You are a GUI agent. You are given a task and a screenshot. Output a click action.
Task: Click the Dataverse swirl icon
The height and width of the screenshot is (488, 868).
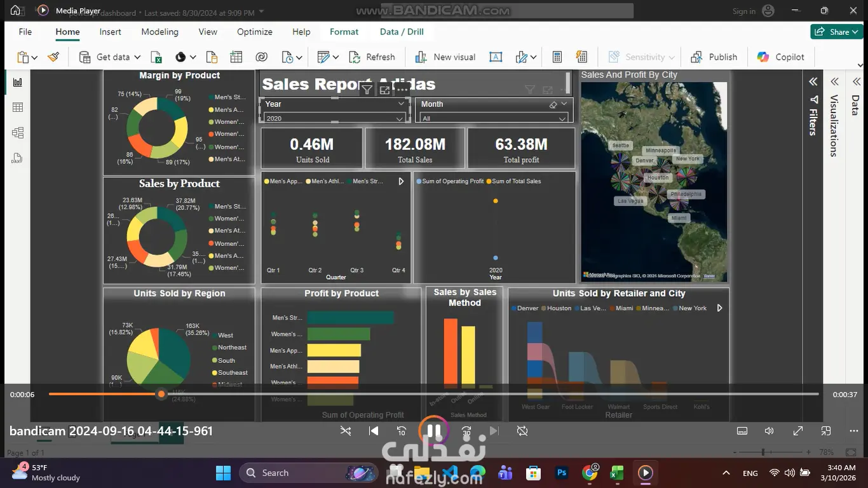click(x=261, y=57)
